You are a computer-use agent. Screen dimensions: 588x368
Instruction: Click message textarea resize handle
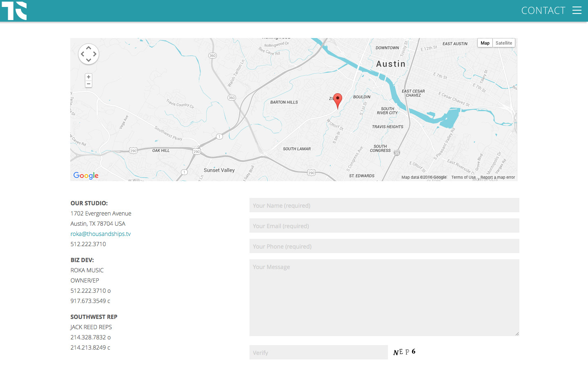click(517, 334)
